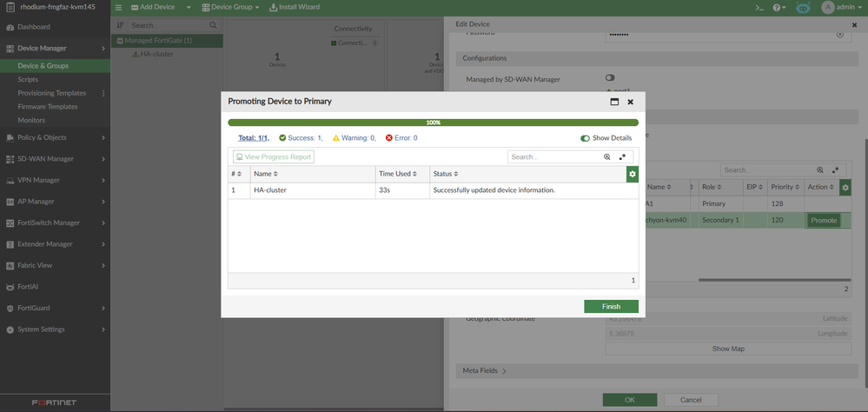Click OK in Edit Device panel
Image resolution: width=868 pixels, height=412 pixels.
coord(630,400)
